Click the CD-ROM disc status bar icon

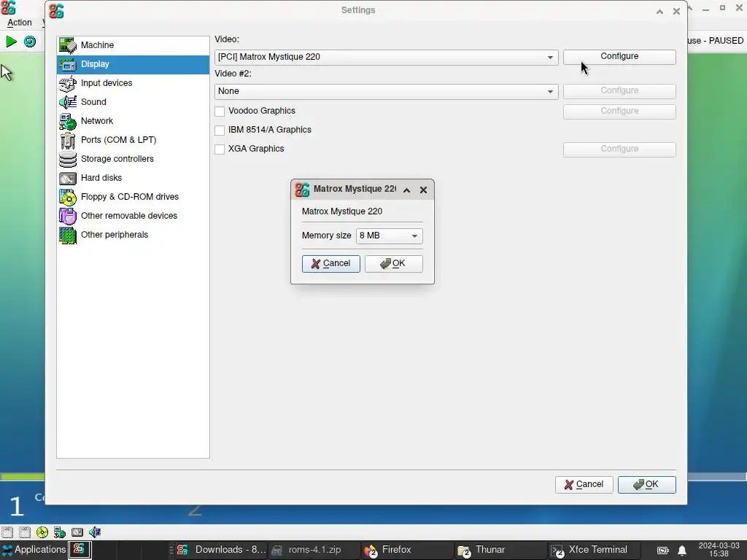click(x=42, y=532)
